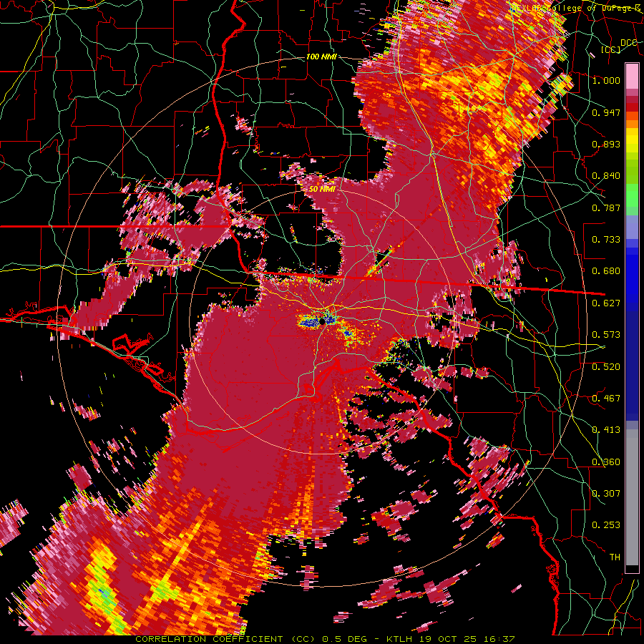Click the 0.893 legend value

[x=606, y=144]
